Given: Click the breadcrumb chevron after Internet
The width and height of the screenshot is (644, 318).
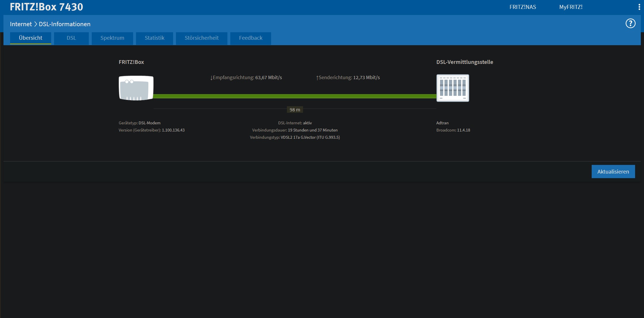Looking at the screenshot, I should tap(36, 24).
